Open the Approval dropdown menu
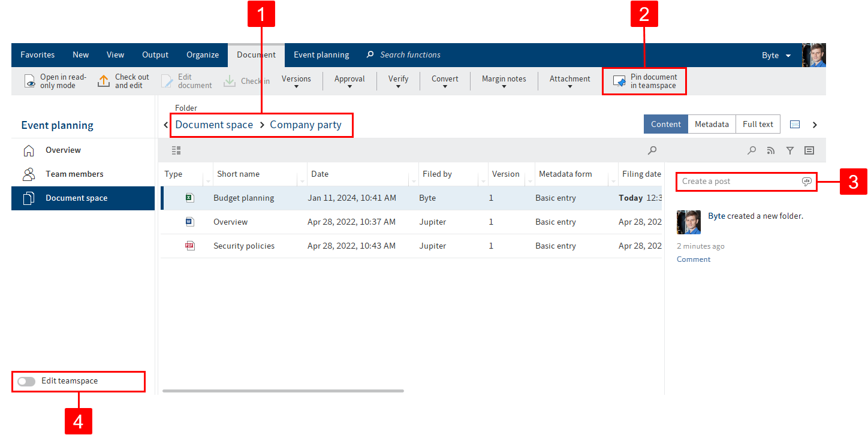 pyautogui.click(x=349, y=81)
